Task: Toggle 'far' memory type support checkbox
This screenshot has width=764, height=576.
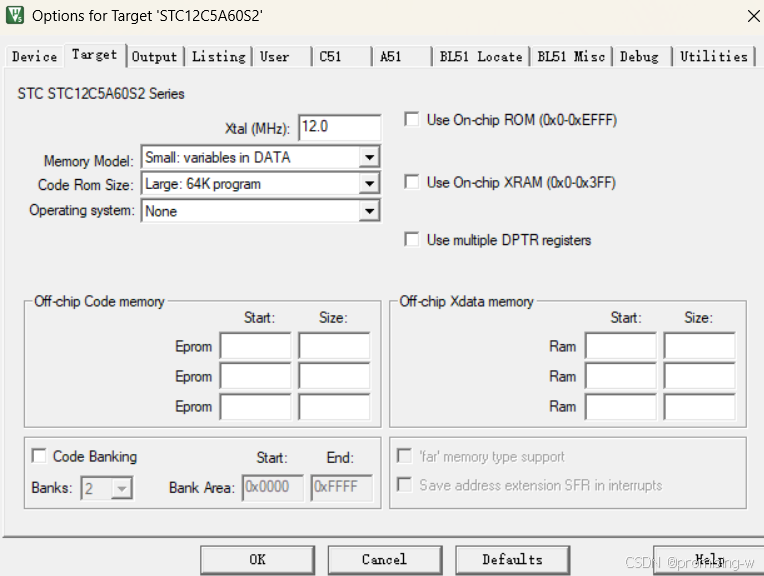Action: coord(404,456)
